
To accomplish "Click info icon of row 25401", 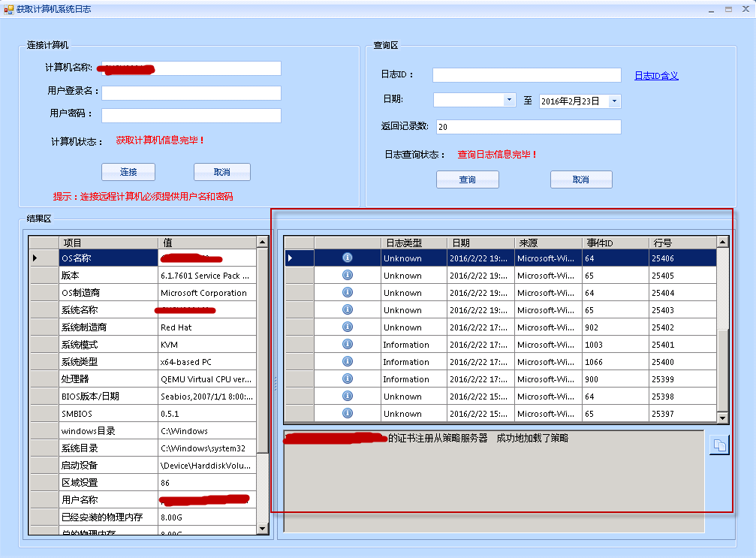I will click(347, 344).
